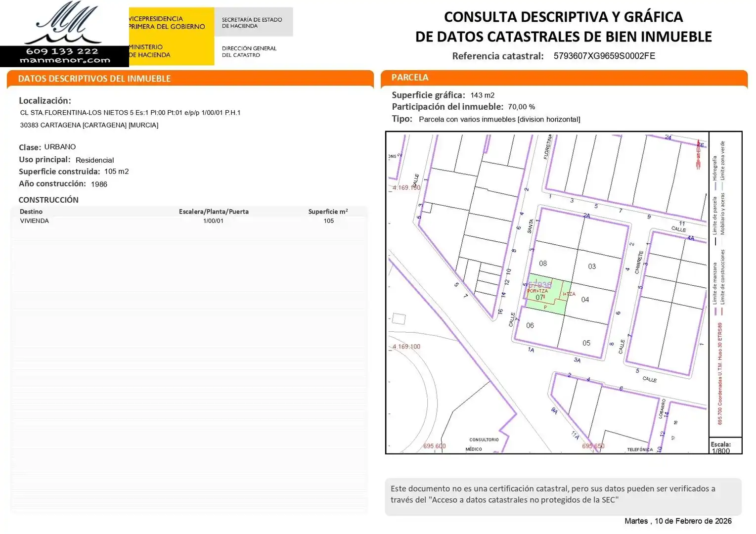Click the date 'Martes, 10 de Febrero de 2026'
This screenshot has height=534, width=756.
(x=678, y=521)
